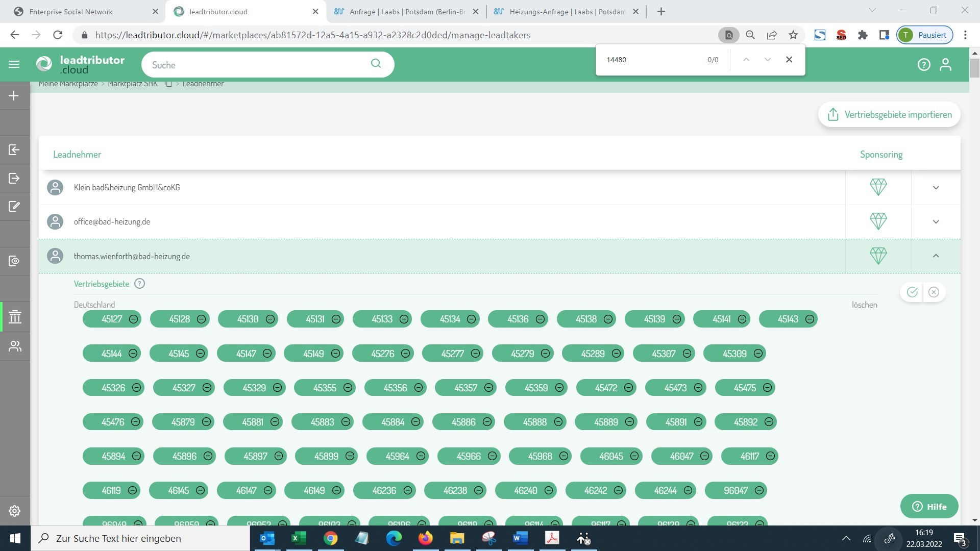Image resolution: width=980 pixels, height=551 pixels.
Task: Click the Vertriebsgebiete info question icon
Action: coord(139,284)
